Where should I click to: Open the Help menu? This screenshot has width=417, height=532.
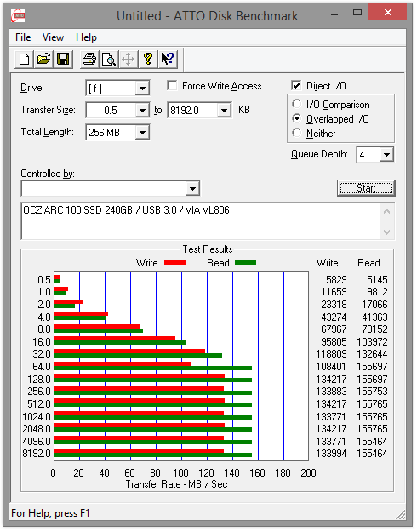[x=86, y=37]
